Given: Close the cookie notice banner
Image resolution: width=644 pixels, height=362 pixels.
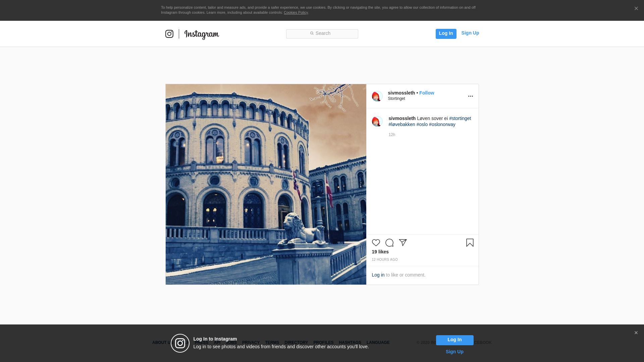Looking at the screenshot, I should 636,8.
